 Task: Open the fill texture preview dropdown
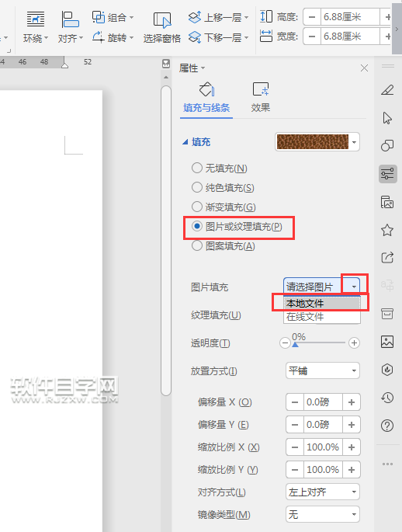point(354,142)
